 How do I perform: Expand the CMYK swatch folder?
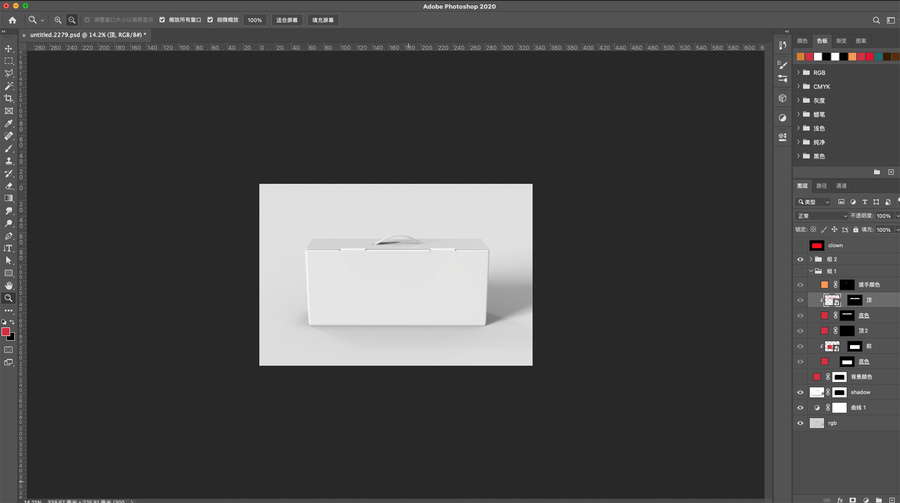798,86
